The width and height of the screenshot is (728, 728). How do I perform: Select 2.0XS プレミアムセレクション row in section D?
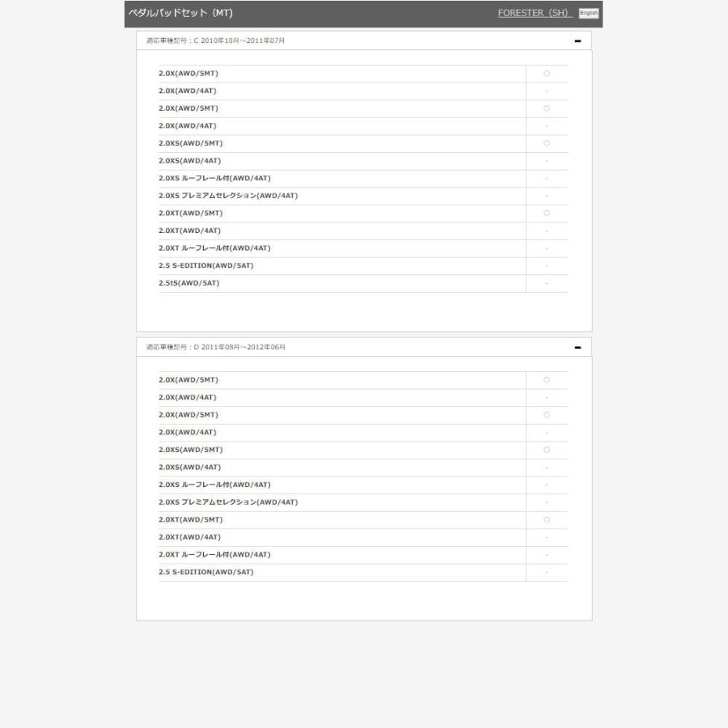(x=228, y=502)
